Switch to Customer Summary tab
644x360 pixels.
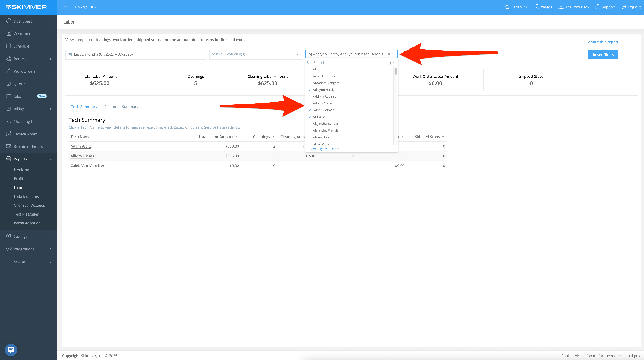pos(121,107)
